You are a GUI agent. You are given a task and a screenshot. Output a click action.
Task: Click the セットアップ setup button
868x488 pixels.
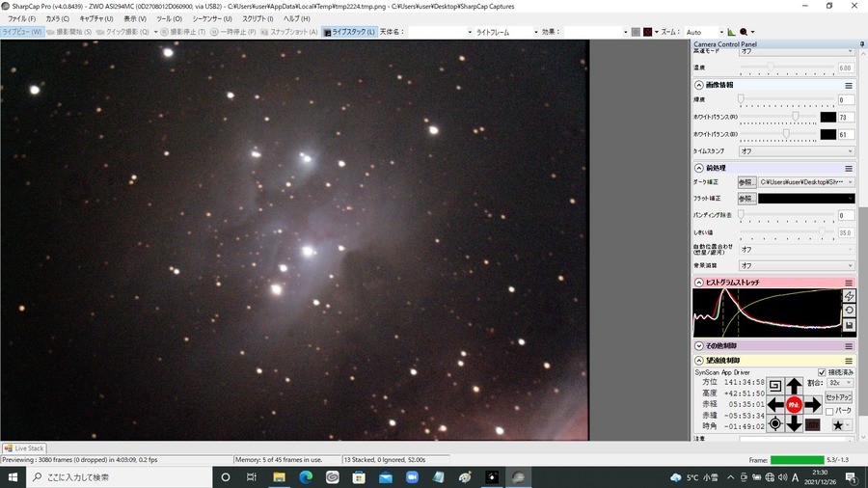[x=838, y=397]
